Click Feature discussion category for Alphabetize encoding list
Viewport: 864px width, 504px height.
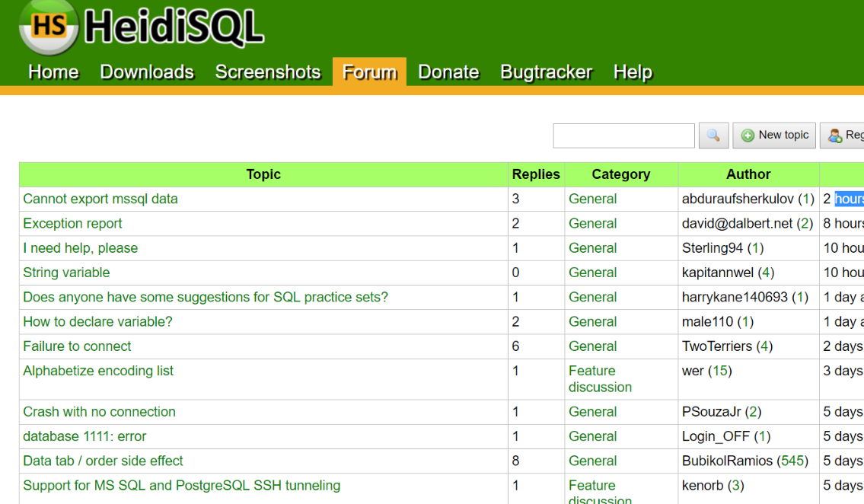click(x=600, y=379)
